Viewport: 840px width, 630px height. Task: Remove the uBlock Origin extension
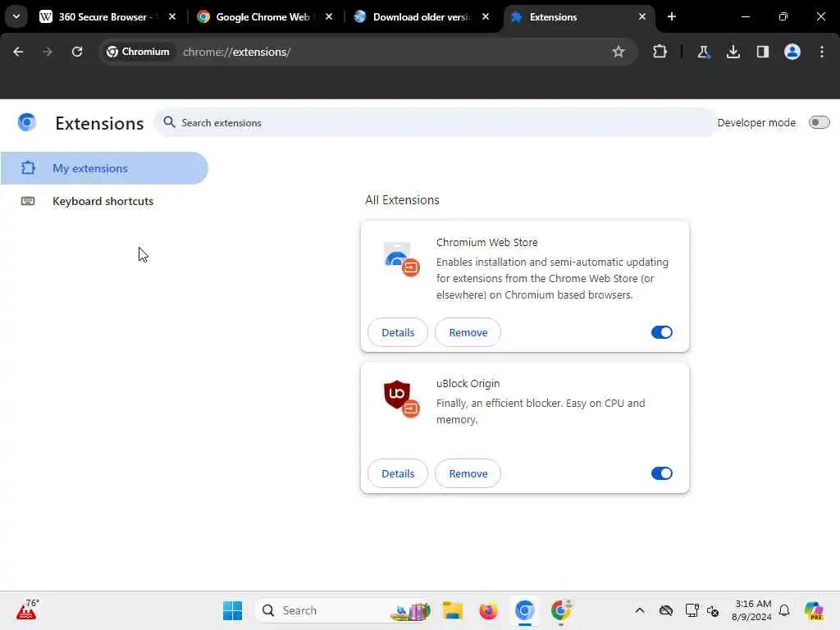[x=468, y=473]
